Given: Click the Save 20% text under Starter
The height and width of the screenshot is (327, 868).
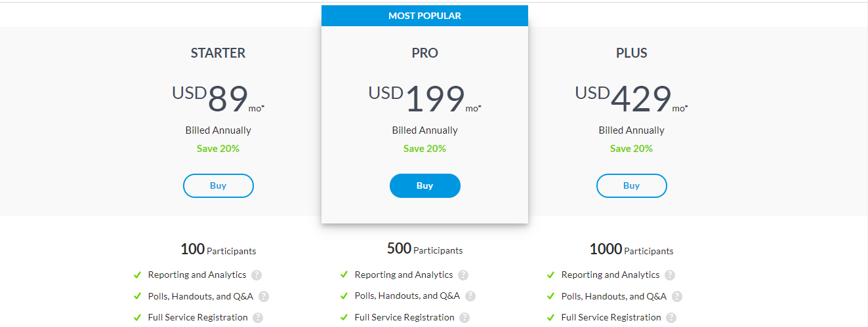Looking at the screenshot, I should (218, 149).
